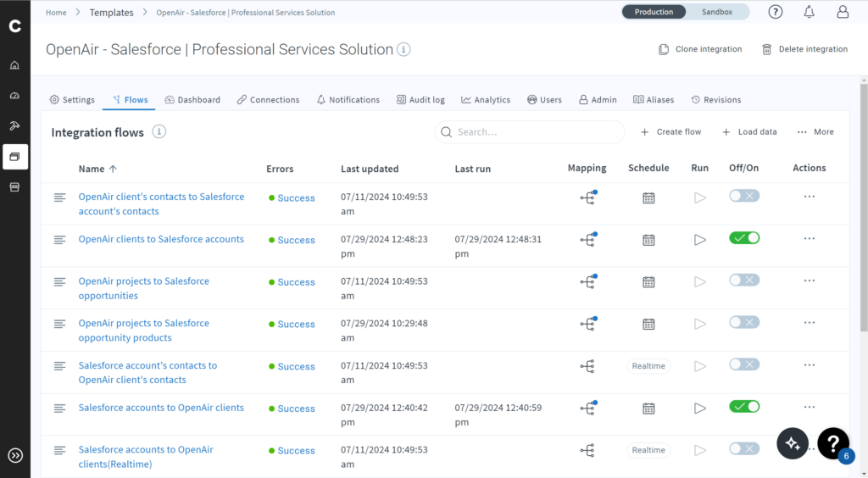
Task: Click drag handle for OpenAir client's contacts row
Action: click(60, 197)
